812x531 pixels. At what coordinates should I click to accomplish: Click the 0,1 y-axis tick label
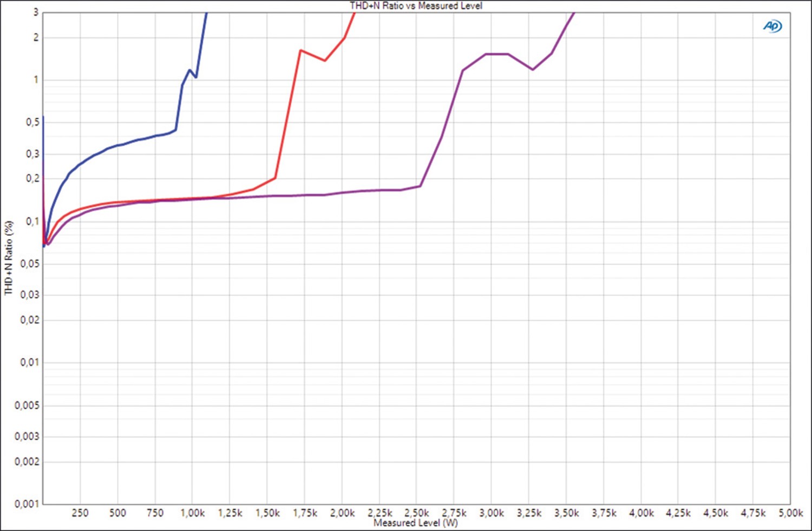(x=32, y=221)
